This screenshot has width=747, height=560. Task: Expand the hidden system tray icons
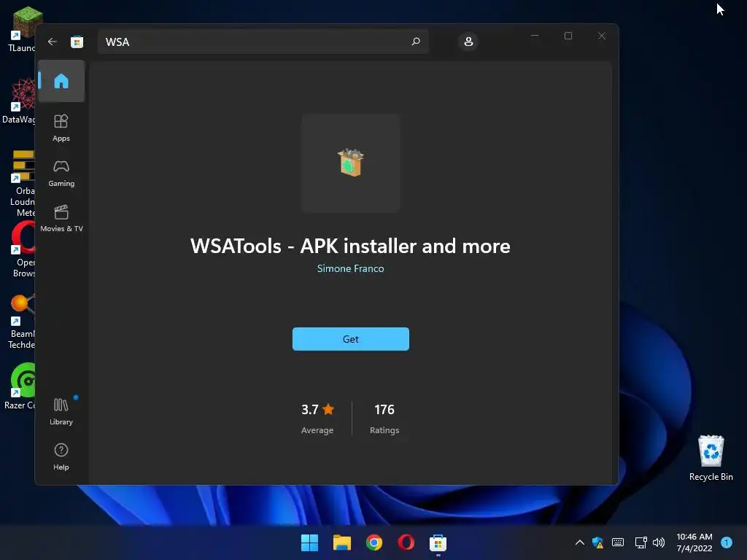click(x=580, y=542)
